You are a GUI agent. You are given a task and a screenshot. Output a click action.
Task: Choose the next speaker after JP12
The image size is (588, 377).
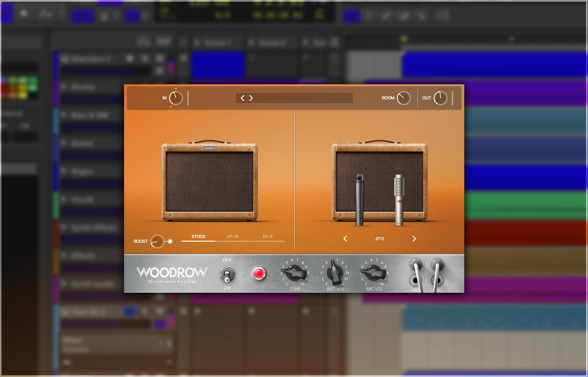[414, 239]
